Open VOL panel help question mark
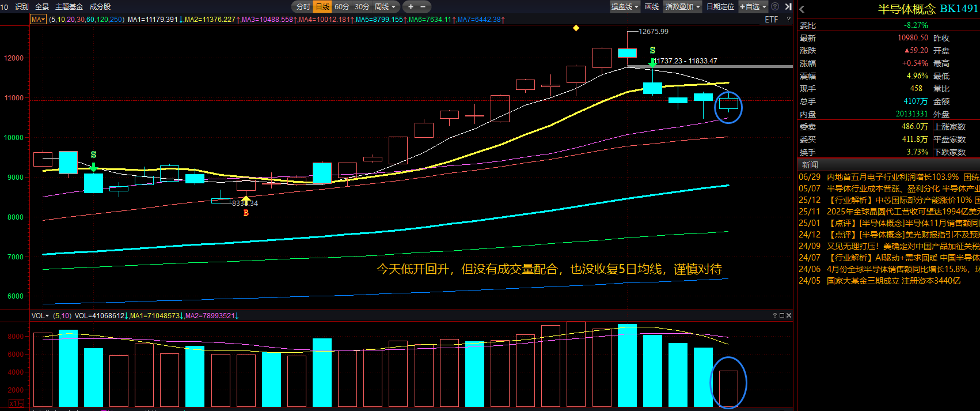Image resolution: width=980 pixels, height=411 pixels. pos(775,315)
